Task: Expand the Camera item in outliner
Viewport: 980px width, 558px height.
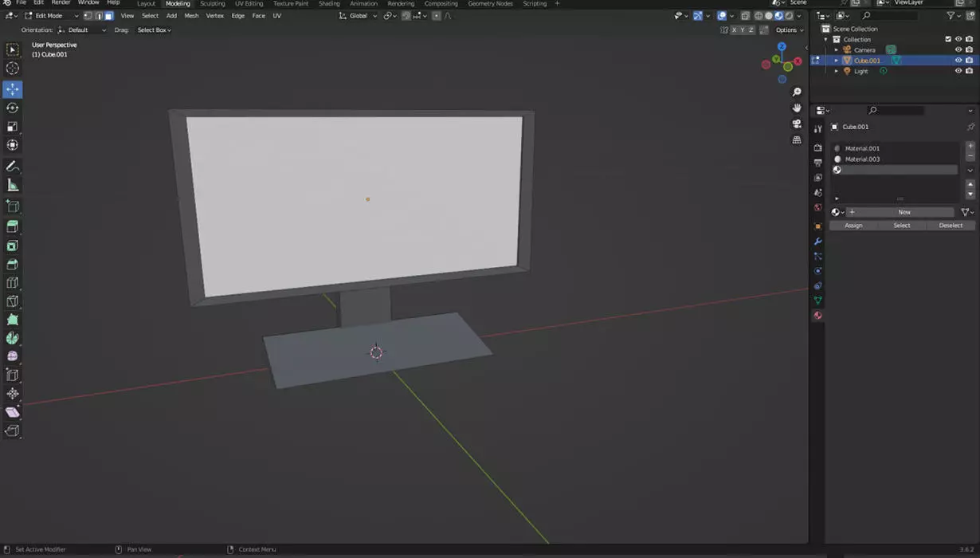Action: (836, 49)
